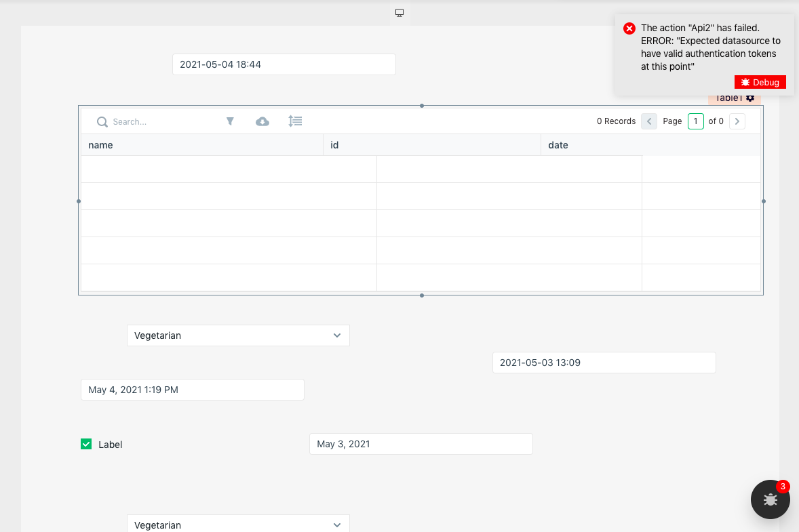Click the table search magnifier icon
Viewport: 799px width, 532px height.
click(102, 122)
